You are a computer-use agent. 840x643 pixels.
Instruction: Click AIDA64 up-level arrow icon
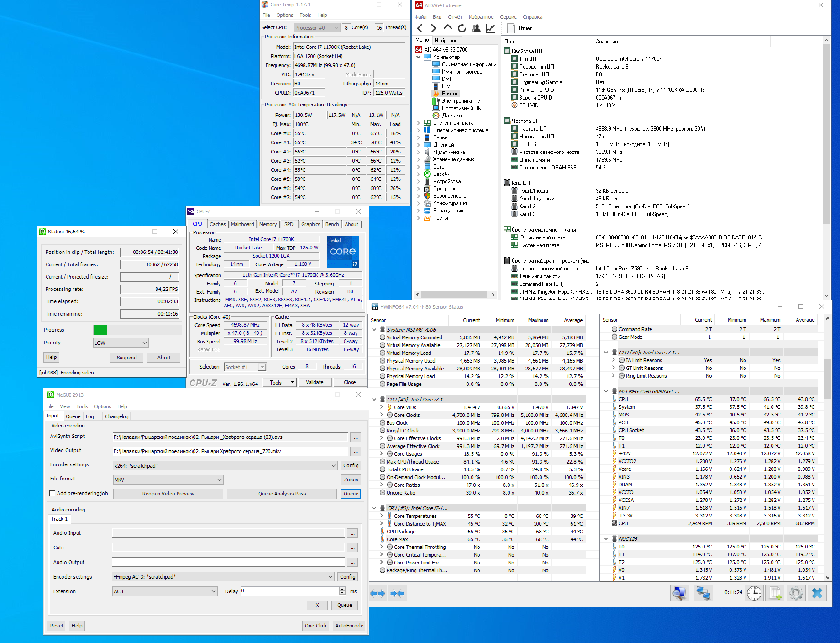pyautogui.click(x=448, y=27)
